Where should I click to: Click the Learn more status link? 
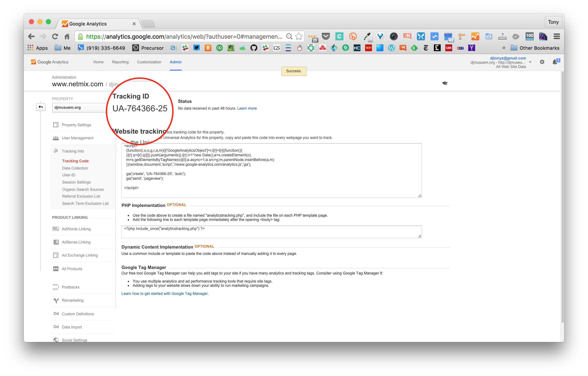pyautogui.click(x=247, y=108)
